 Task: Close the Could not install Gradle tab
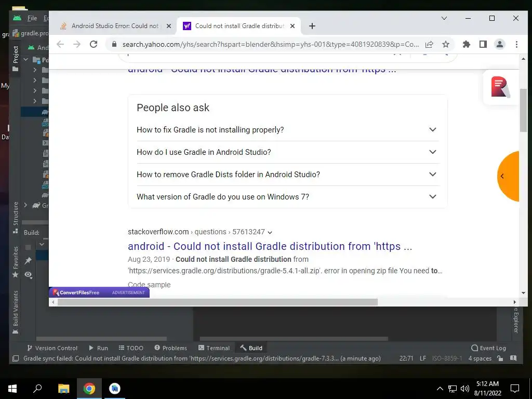292,26
